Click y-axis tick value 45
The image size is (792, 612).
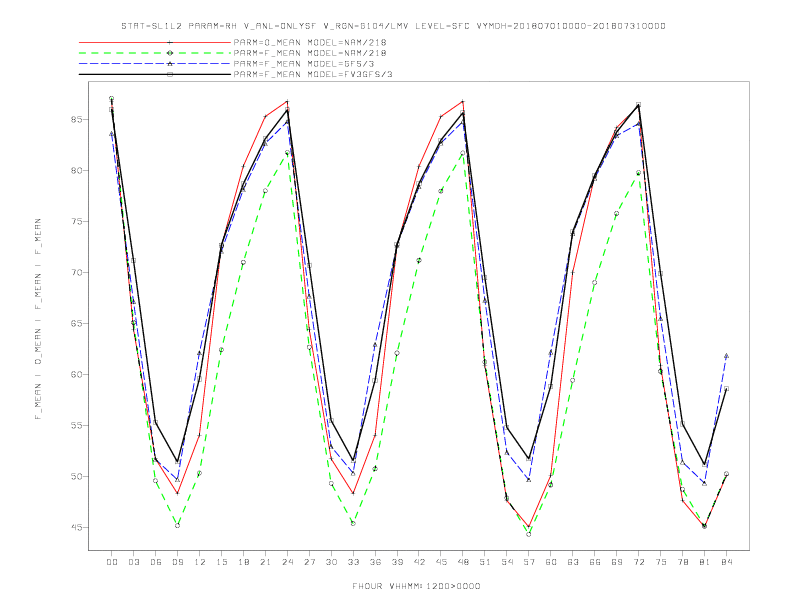[x=77, y=528]
